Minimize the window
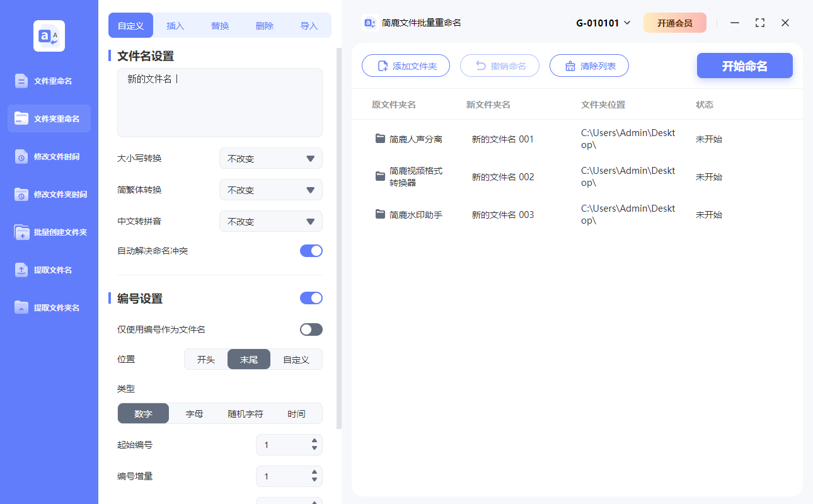Image resolution: width=813 pixels, height=504 pixels. point(735,23)
